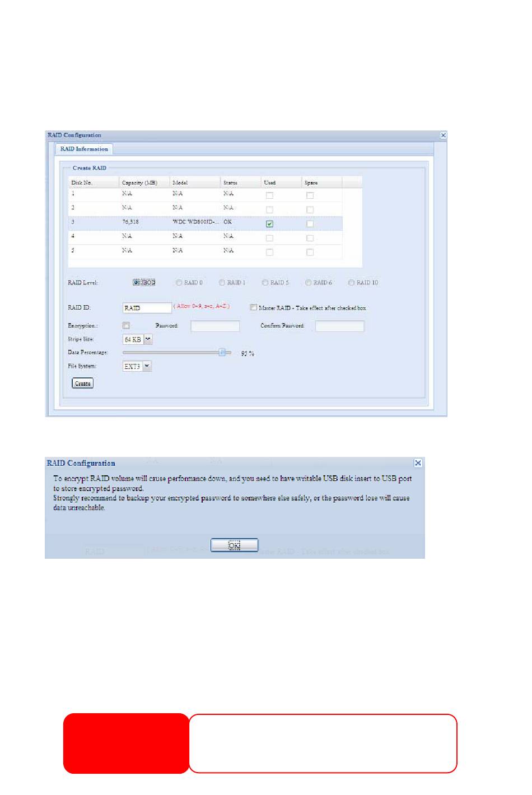Close the RAID Configuration window
The width and height of the screenshot is (532, 795).
[444, 135]
